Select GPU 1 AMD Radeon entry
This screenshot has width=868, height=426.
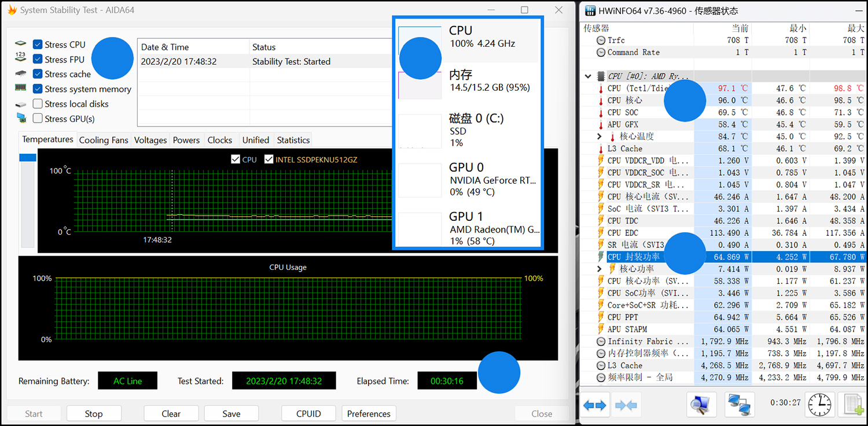click(x=469, y=228)
